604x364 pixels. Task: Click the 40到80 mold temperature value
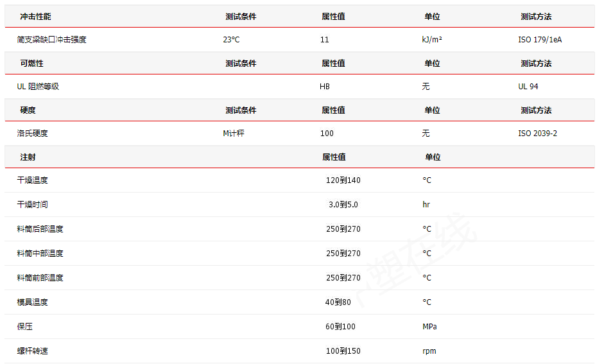tap(338, 302)
